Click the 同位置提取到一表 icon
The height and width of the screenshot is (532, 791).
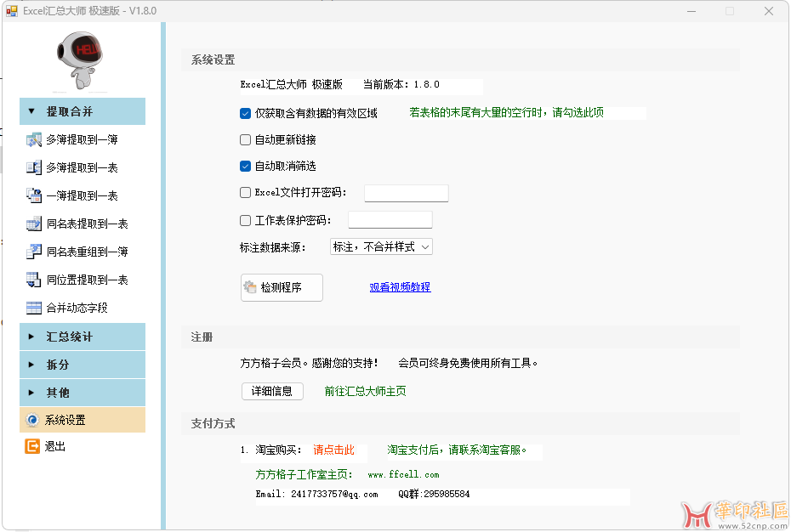click(x=34, y=280)
